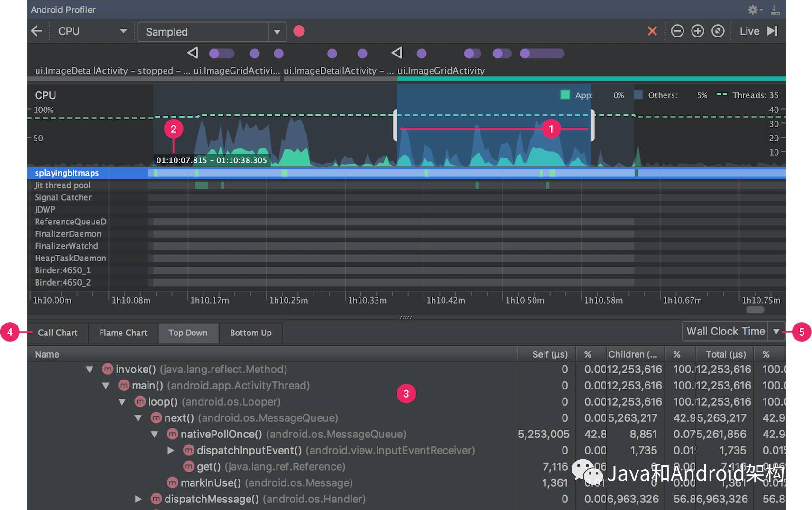812x510 pixels.
Task: Zoom in the timeline
Action: (x=698, y=31)
